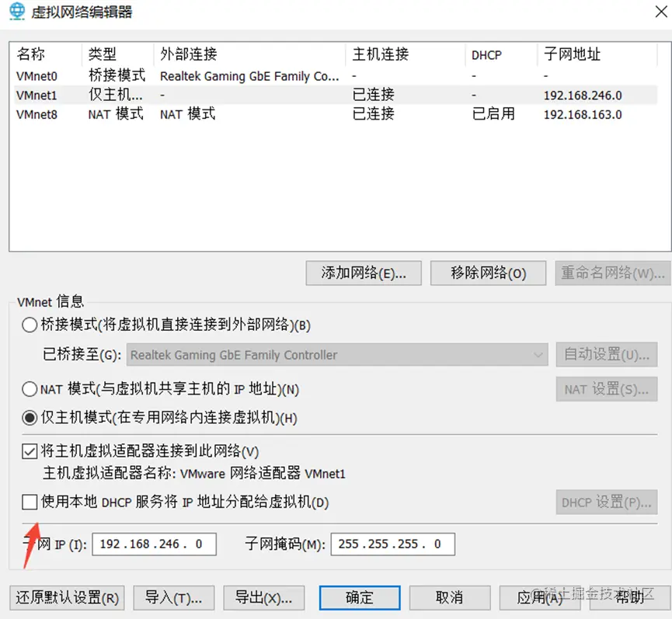Click the 自动设置(U)... button
672x619 pixels.
[607, 354]
